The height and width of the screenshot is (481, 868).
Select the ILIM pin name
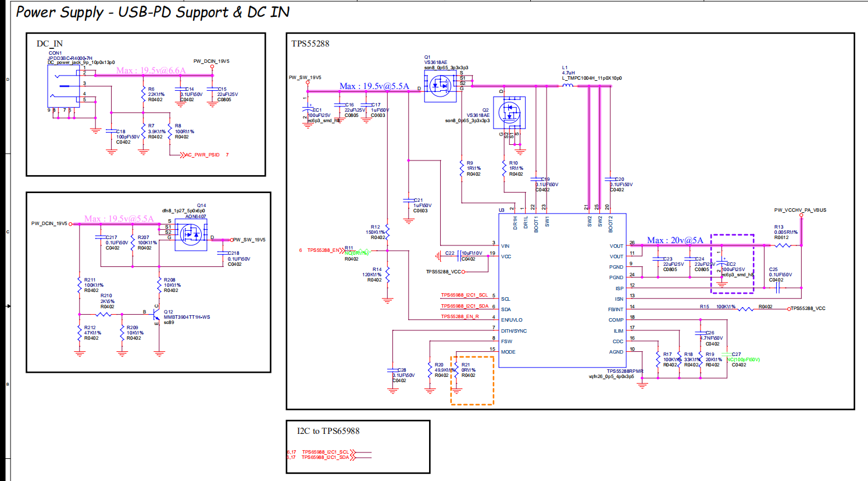619,331
